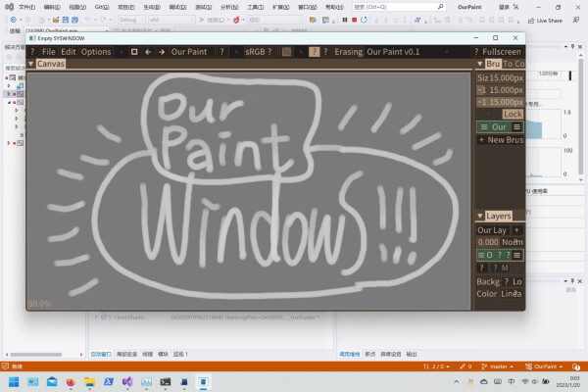
Task: Open the sRGB color space dropdown
Action: [259, 52]
